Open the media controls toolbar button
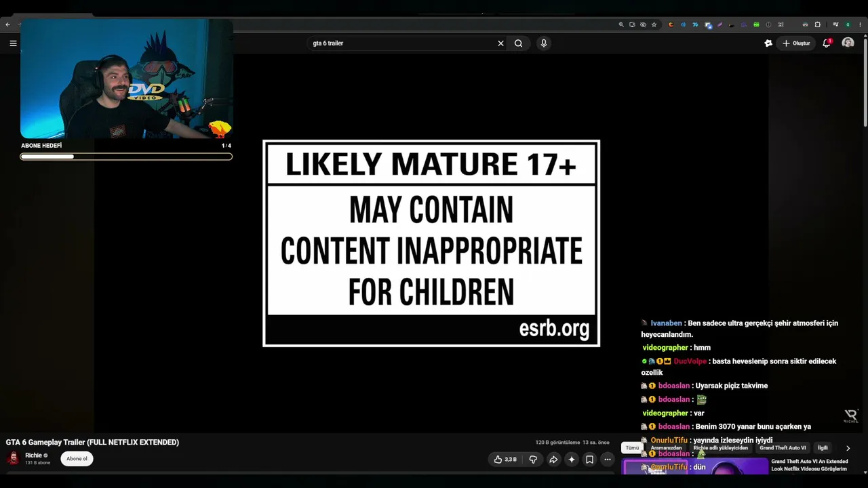The height and width of the screenshot is (488, 868). tap(835, 24)
